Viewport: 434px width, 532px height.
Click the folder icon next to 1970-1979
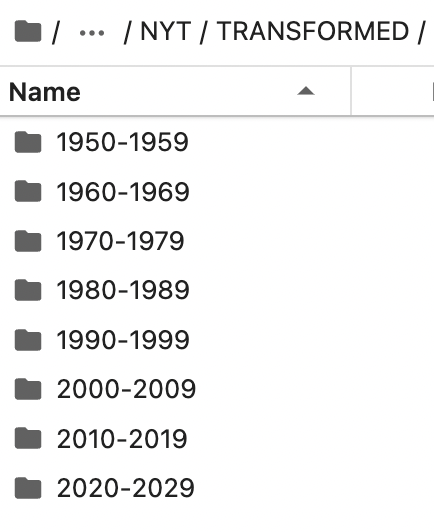pyautogui.click(x=28, y=241)
